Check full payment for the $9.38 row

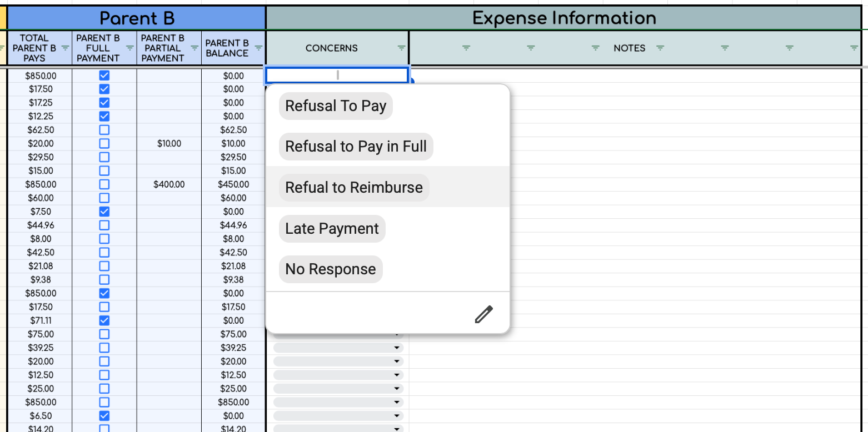tap(104, 280)
